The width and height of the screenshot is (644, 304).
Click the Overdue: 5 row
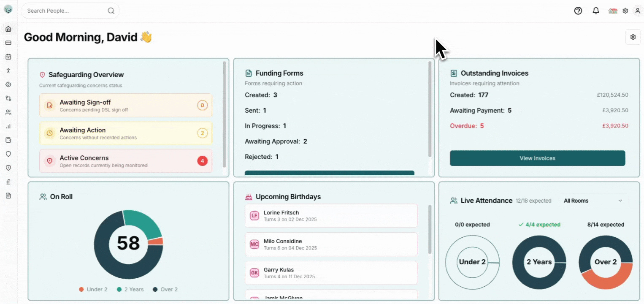pyautogui.click(x=539, y=126)
